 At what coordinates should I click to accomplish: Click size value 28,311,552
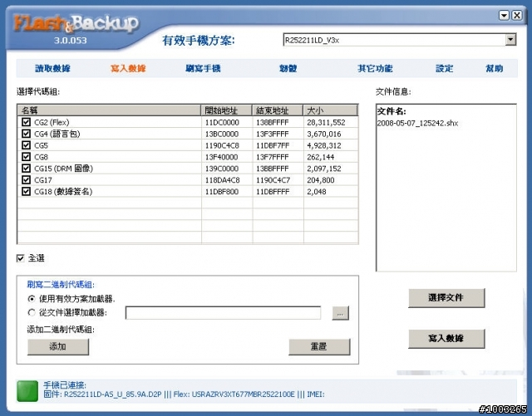(326, 122)
